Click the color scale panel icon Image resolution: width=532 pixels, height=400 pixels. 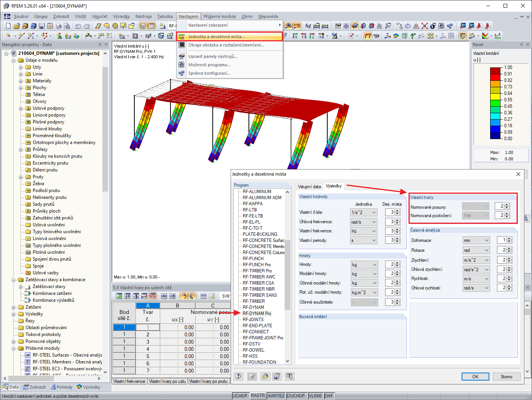(462, 36)
